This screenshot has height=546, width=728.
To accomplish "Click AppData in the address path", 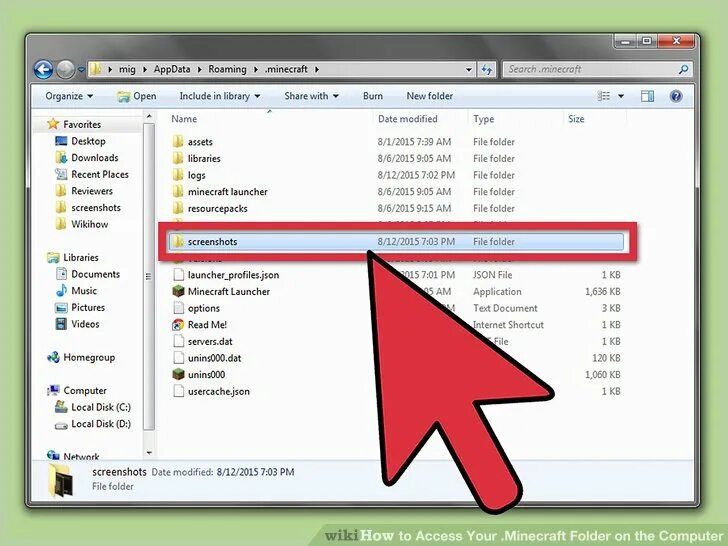I will click(x=172, y=69).
